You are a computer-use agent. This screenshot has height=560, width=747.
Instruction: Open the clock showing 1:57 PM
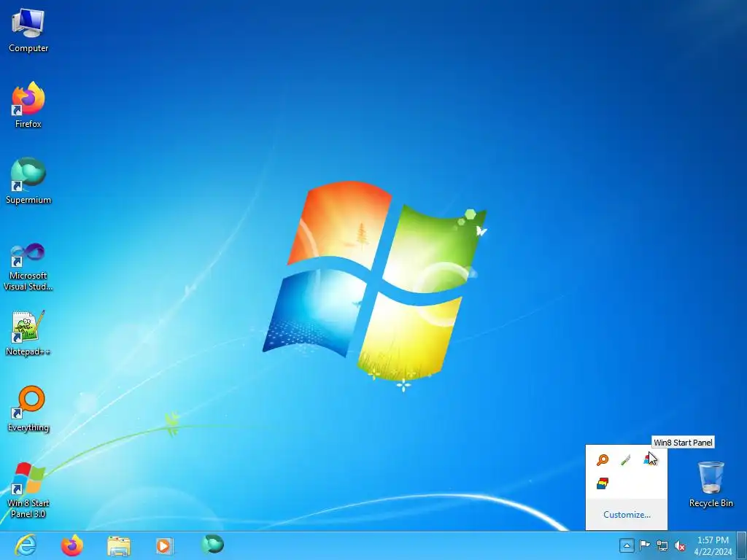pos(713,545)
